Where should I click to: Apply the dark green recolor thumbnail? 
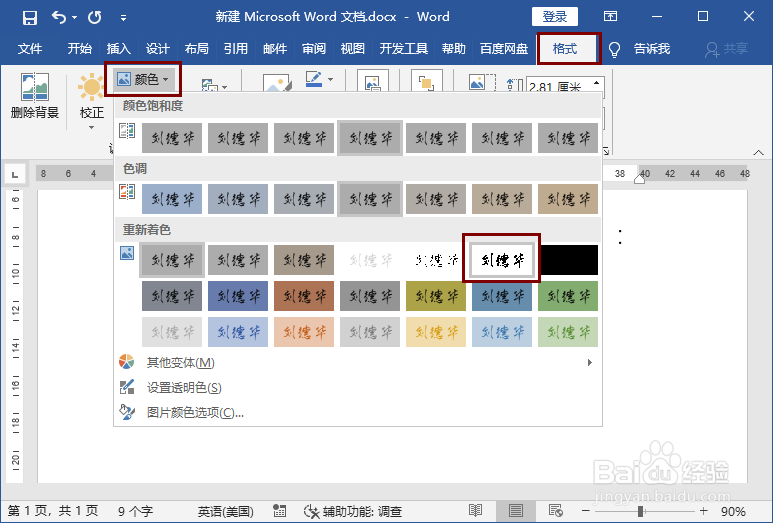point(568,296)
